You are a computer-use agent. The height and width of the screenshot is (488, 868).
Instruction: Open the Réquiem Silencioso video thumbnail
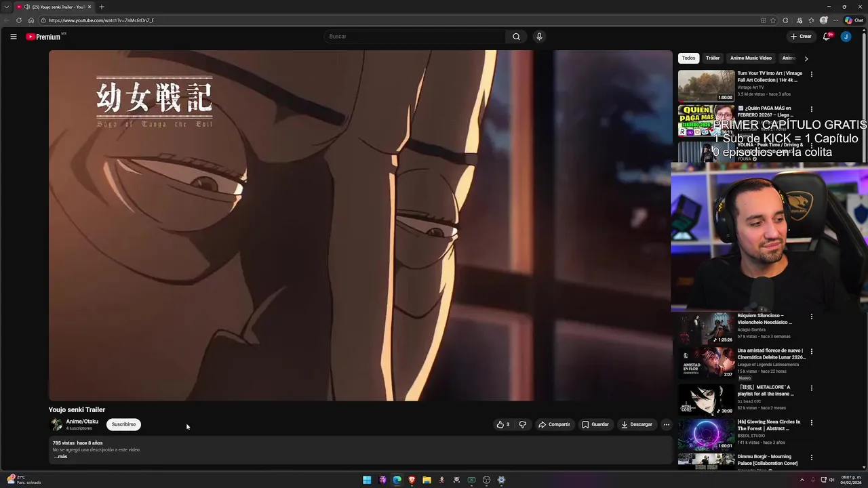706,329
